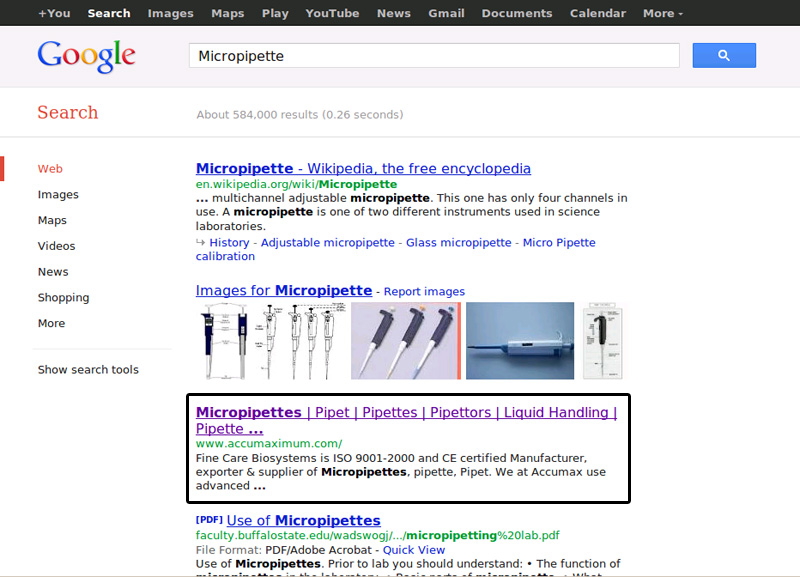Open Gmail in the top bar

pos(446,13)
